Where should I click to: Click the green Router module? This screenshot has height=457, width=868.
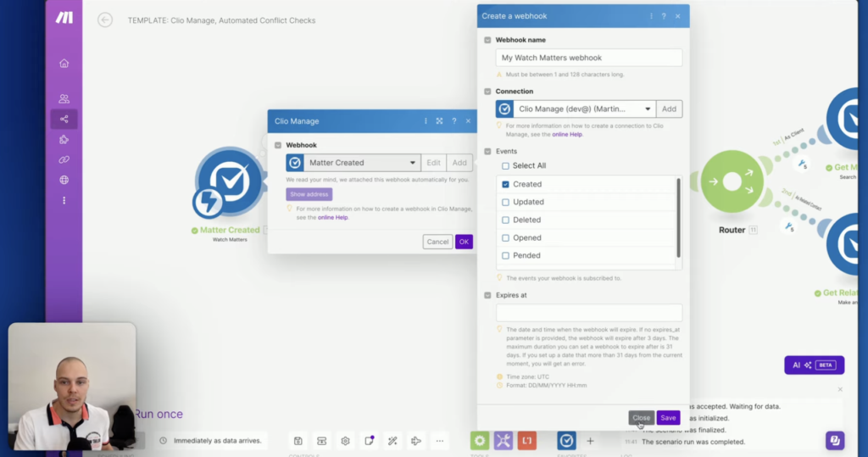tap(732, 181)
